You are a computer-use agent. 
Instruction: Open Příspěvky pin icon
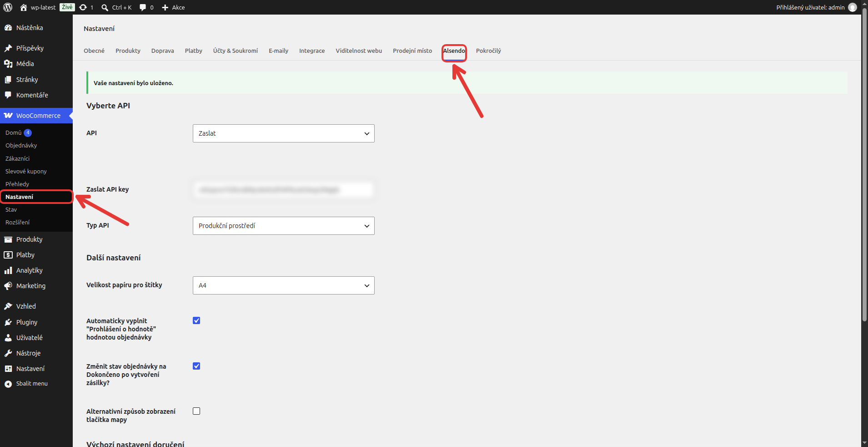8,48
